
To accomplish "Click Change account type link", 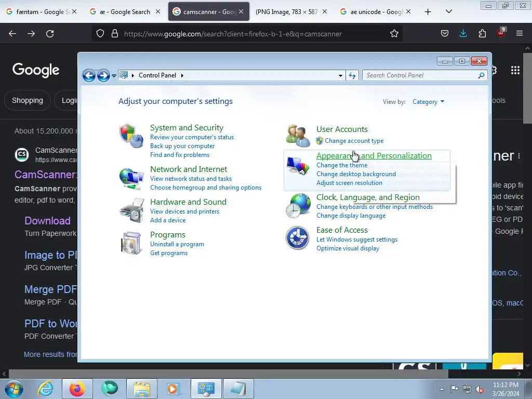I will pos(354,141).
